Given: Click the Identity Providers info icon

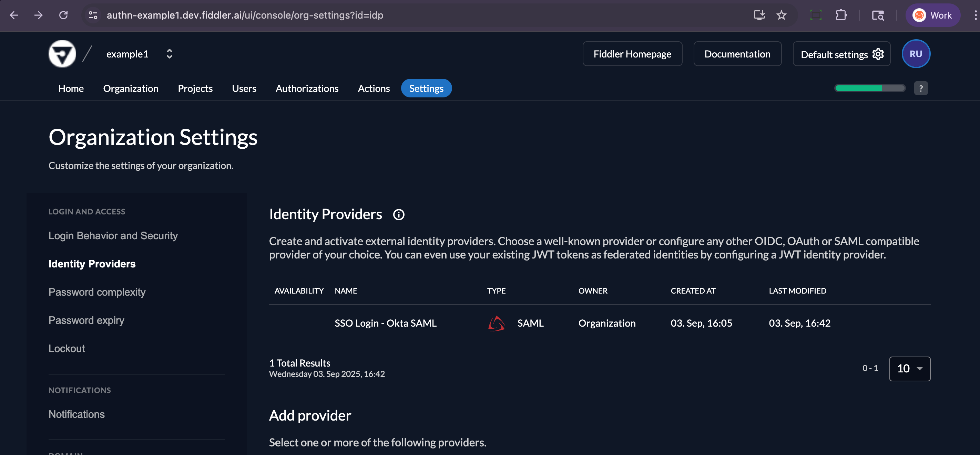Looking at the screenshot, I should (398, 214).
